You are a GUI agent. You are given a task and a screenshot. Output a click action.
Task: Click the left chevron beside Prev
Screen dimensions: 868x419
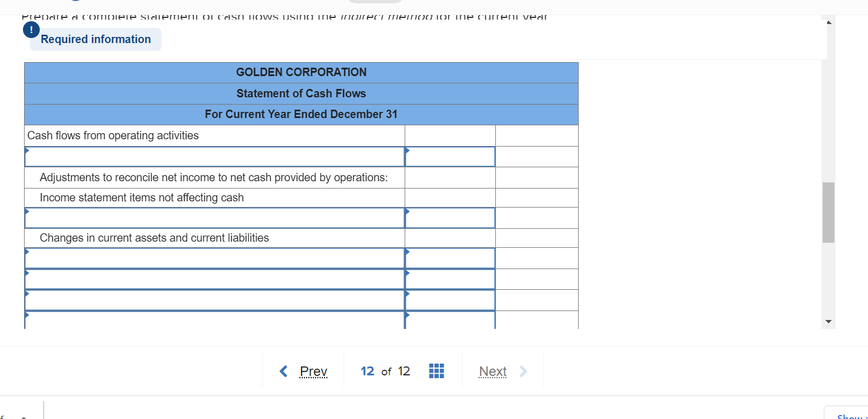click(283, 371)
